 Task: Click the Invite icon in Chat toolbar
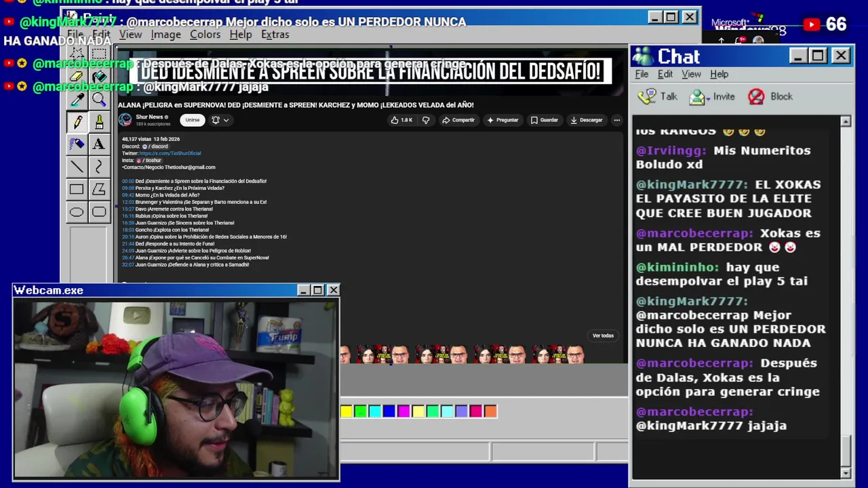click(x=698, y=97)
